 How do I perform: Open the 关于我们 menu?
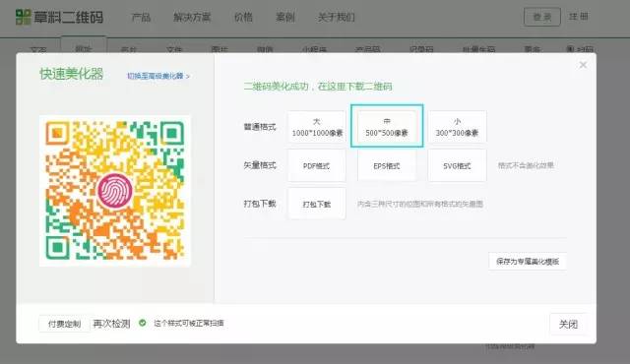coord(336,18)
